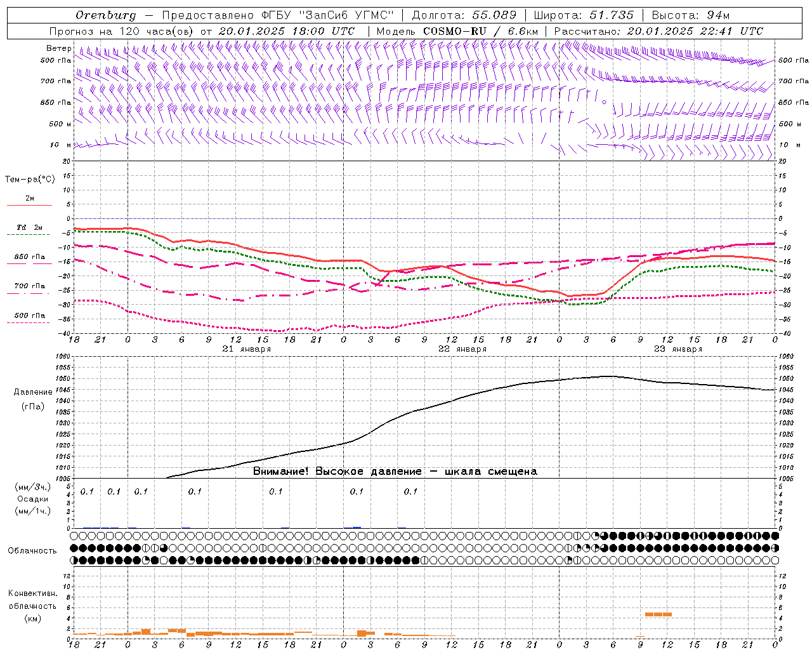Click the date label 21 января
This screenshot has width=812, height=650.
(x=246, y=349)
